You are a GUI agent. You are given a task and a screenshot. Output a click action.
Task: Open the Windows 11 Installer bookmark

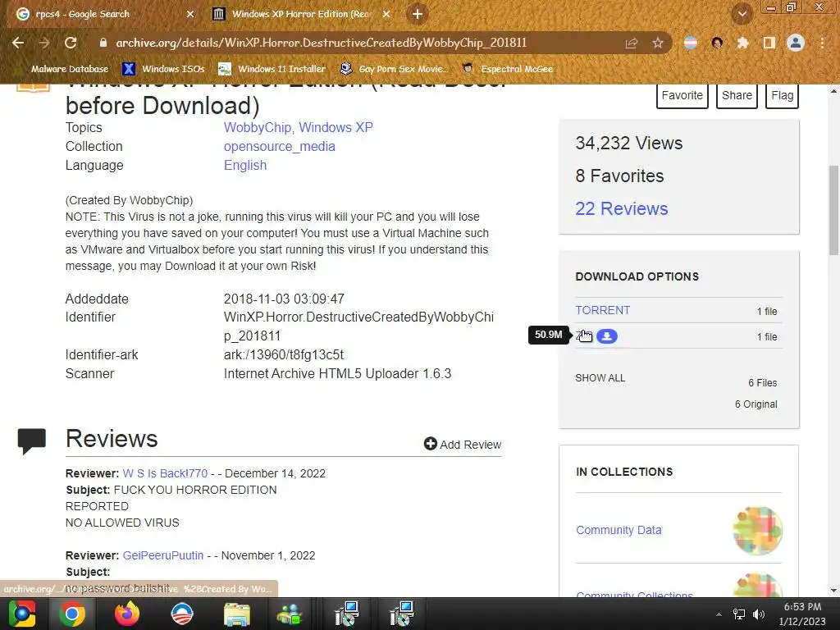click(272, 69)
